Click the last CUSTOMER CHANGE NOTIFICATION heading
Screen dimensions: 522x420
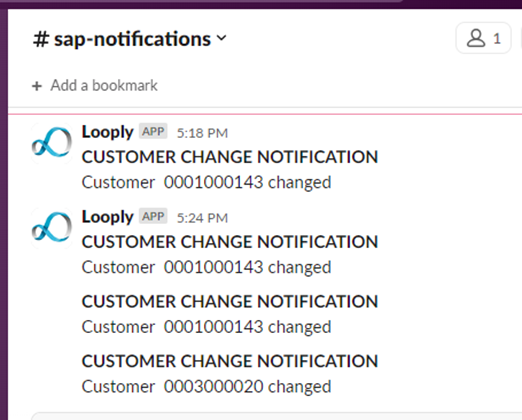pyautogui.click(x=230, y=361)
